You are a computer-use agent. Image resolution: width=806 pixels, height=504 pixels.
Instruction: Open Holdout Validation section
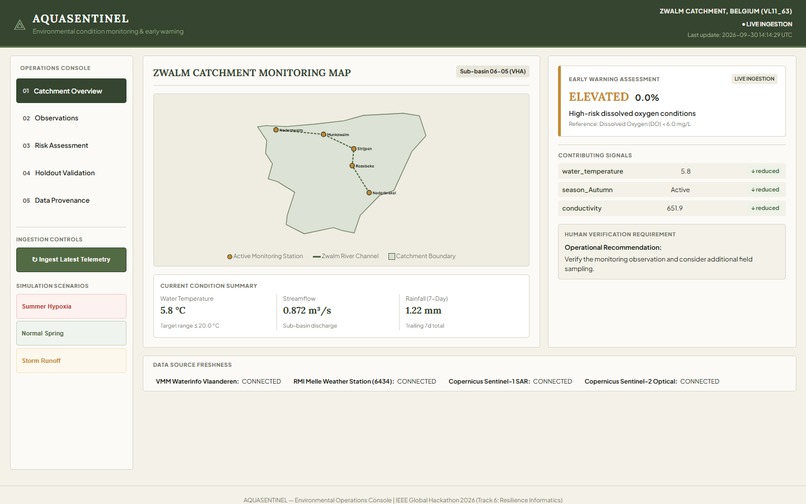[71, 173]
